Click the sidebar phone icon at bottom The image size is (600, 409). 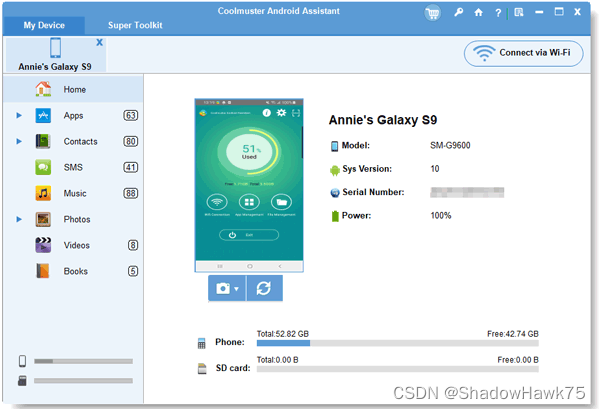[x=23, y=361]
